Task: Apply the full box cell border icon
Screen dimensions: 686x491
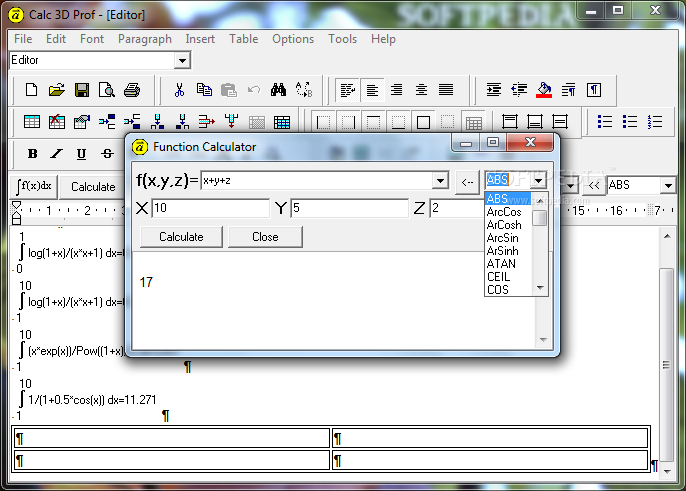Action: (x=423, y=122)
